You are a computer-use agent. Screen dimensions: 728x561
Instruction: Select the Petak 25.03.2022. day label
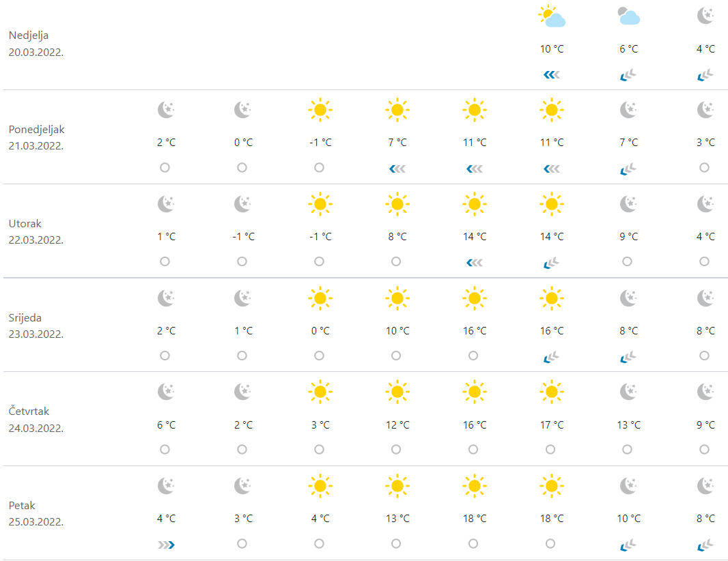(x=37, y=514)
